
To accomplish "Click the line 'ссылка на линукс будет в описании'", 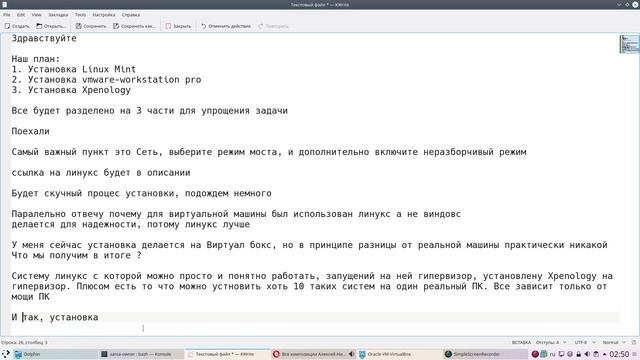I will point(101,173).
